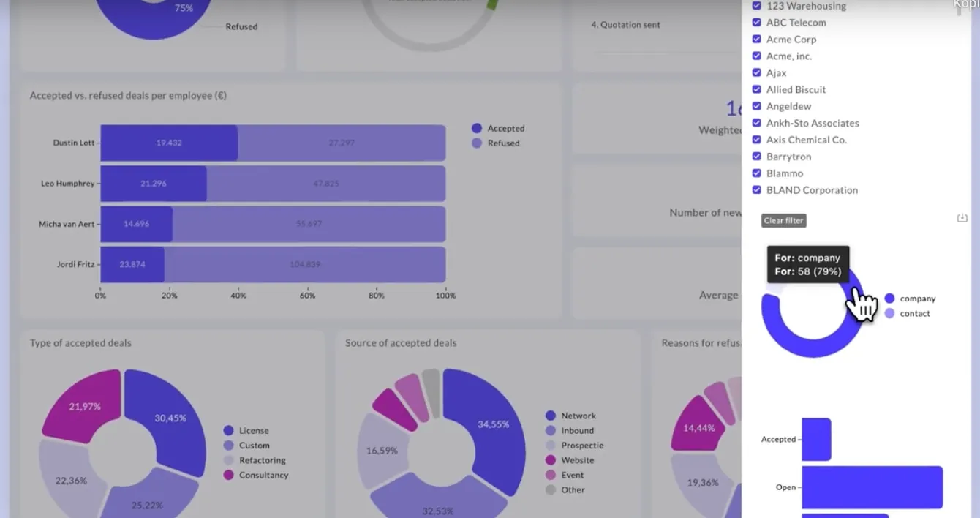
Task: Select the Website legend entry
Action: pos(570,460)
